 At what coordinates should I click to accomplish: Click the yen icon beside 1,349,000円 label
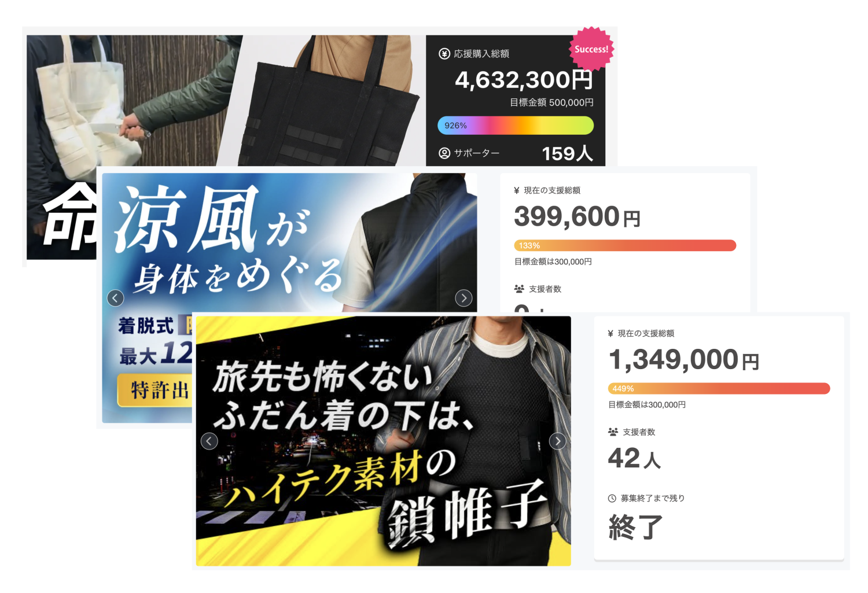[610, 334]
